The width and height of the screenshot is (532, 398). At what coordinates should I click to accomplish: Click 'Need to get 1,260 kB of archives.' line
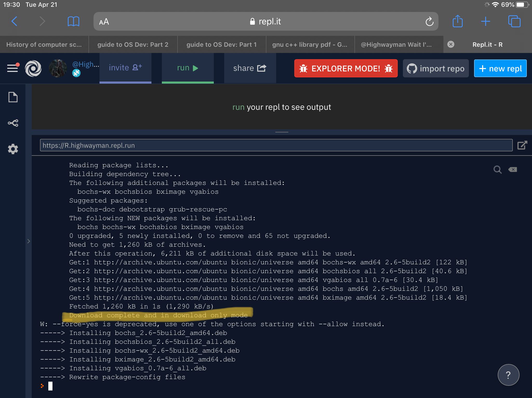[137, 245]
